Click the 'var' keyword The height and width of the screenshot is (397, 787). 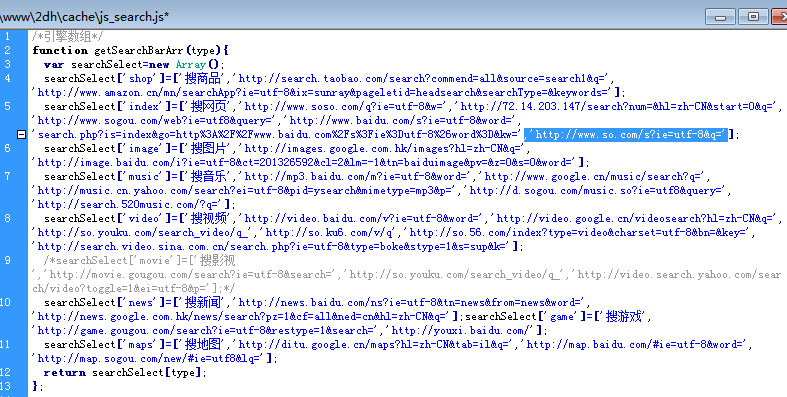click(x=54, y=64)
